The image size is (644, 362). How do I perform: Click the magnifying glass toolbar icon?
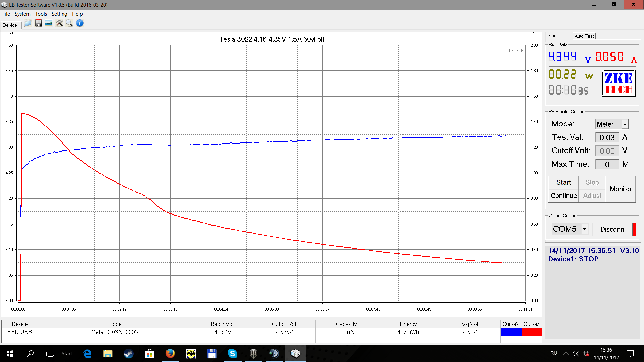(69, 23)
